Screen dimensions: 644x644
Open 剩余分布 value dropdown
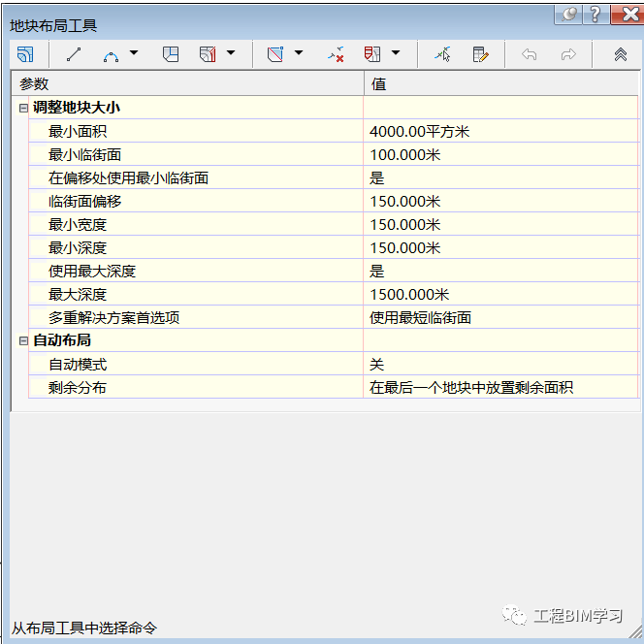(x=501, y=387)
